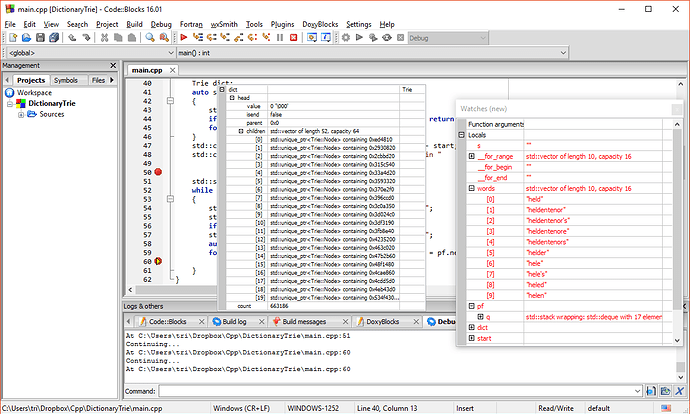Open the Settings menu

click(x=359, y=24)
